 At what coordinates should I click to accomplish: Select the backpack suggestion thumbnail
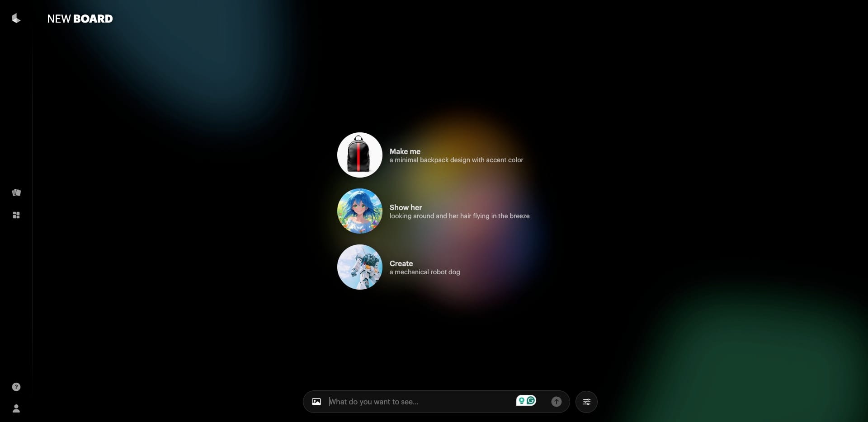pyautogui.click(x=360, y=155)
